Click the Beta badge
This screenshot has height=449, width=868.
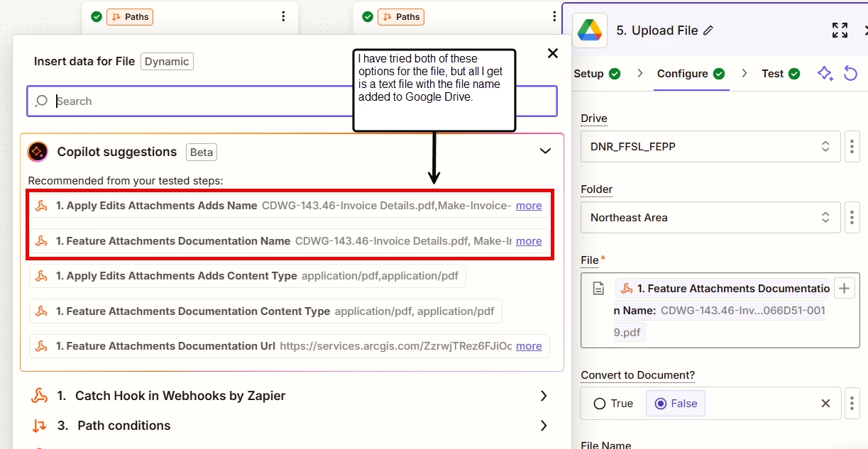(202, 152)
